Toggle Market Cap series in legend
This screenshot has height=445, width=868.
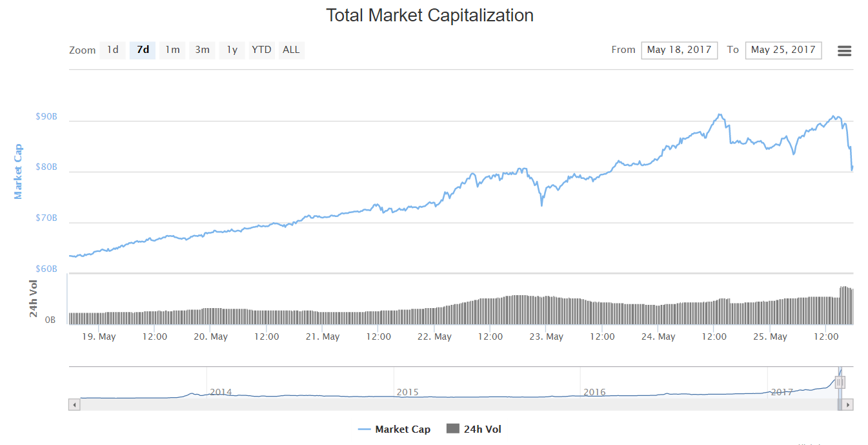point(394,429)
